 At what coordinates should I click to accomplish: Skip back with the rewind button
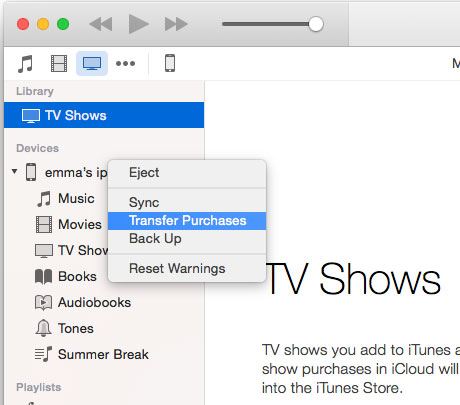[101, 24]
